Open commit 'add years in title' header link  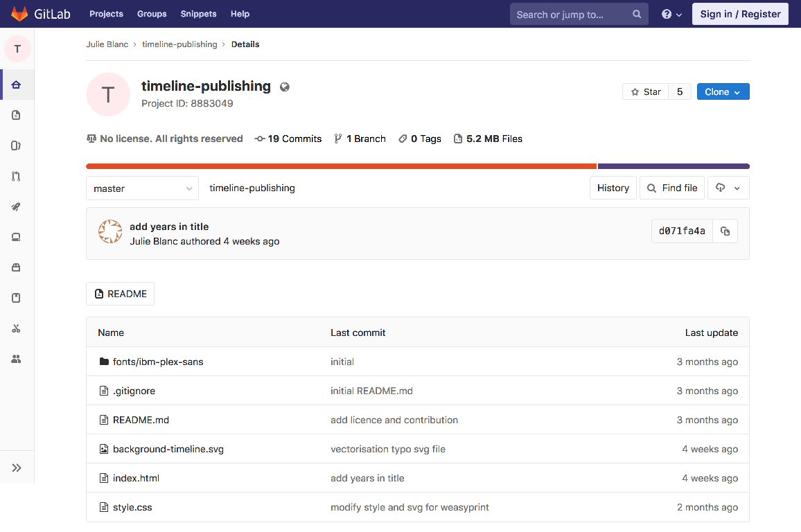point(169,227)
